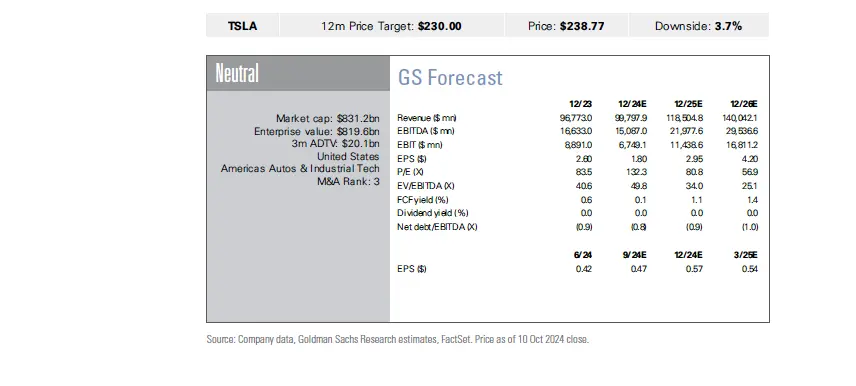The image size is (856, 386).
Task: Select the 12/23 column header
Action: (580, 104)
